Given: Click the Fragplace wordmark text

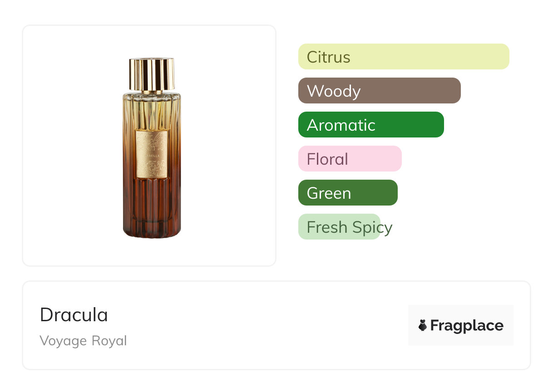Looking at the screenshot, I should (467, 326).
